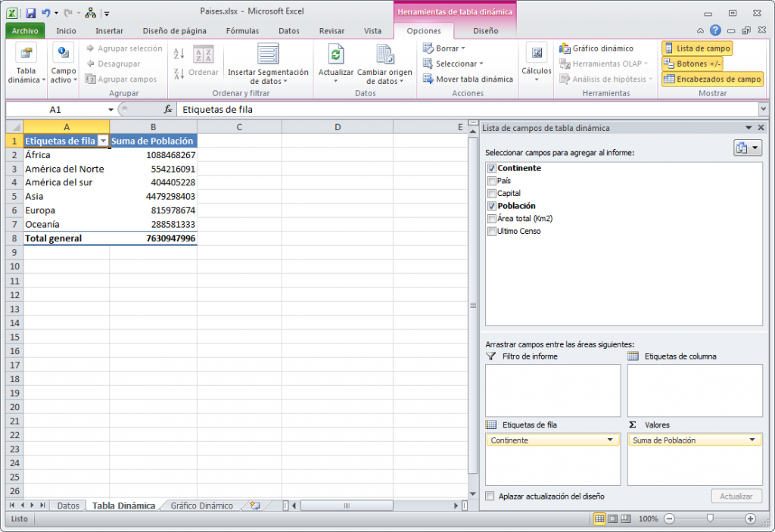Click vertical scrollbar down arrow
This screenshot has width=775, height=532.
point(473,493)
